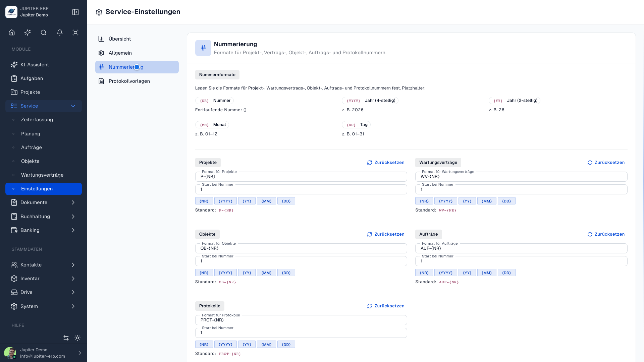Image resolution: width=644 pixels, height=362 pixels.
Task: Click the user avatar picture
Action: coord(10,353)
